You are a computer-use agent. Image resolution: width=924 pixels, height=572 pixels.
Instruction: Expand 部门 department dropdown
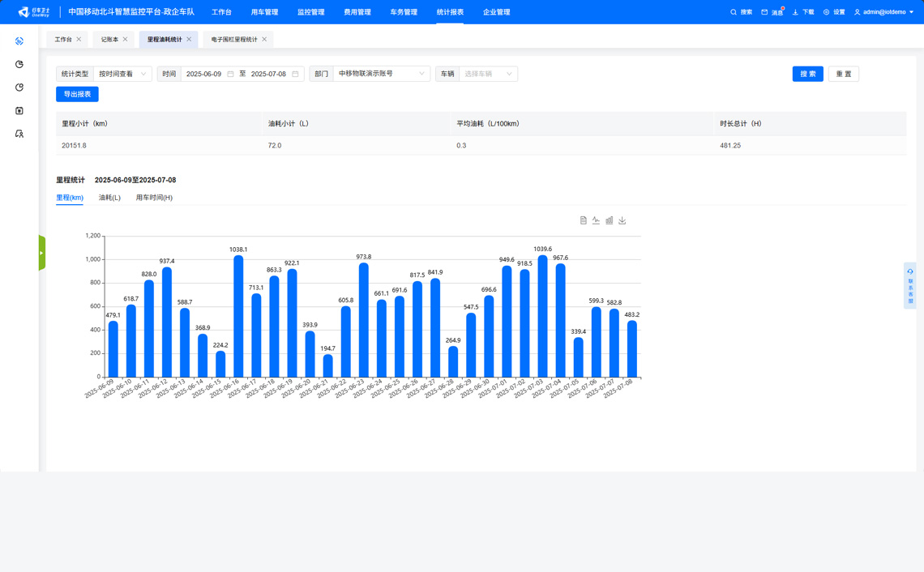point(380,74)
